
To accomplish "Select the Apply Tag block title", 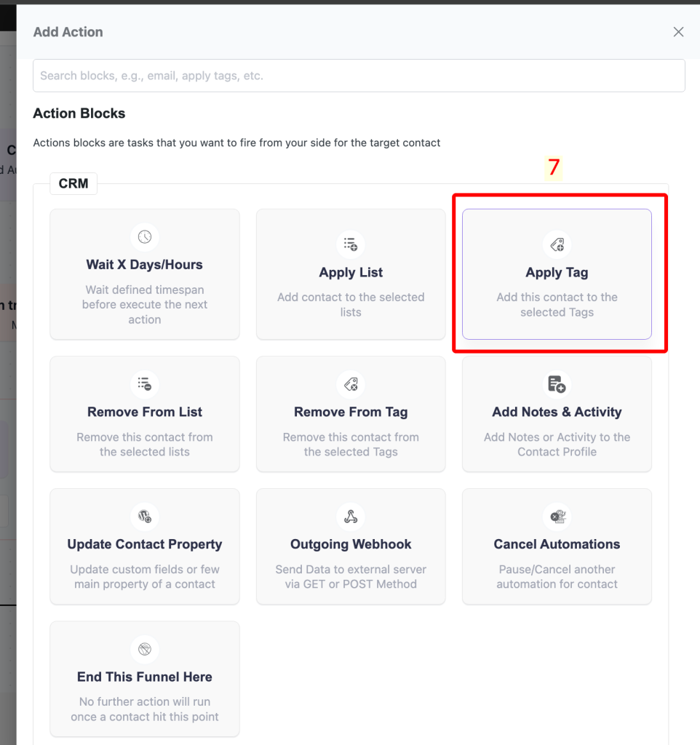I will click(x=557, y=273).
